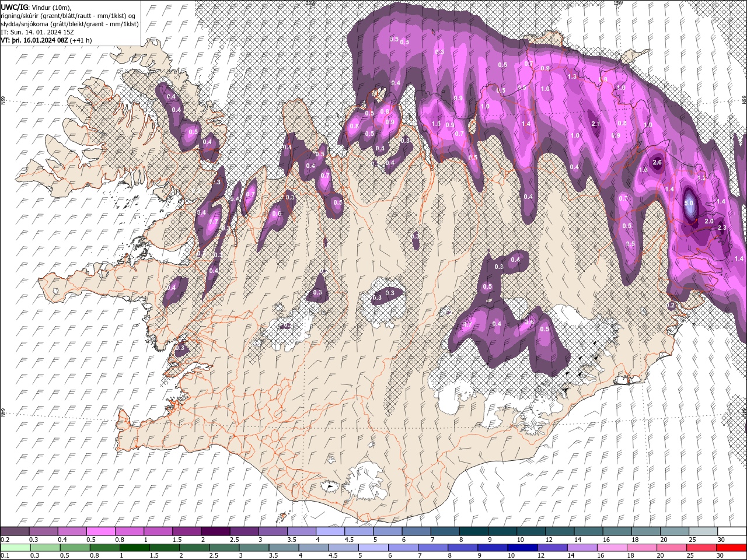The image size is (747, 560).
Task: Pick the 0.5 green swatch in lower legend
Action: click(75, 547)
